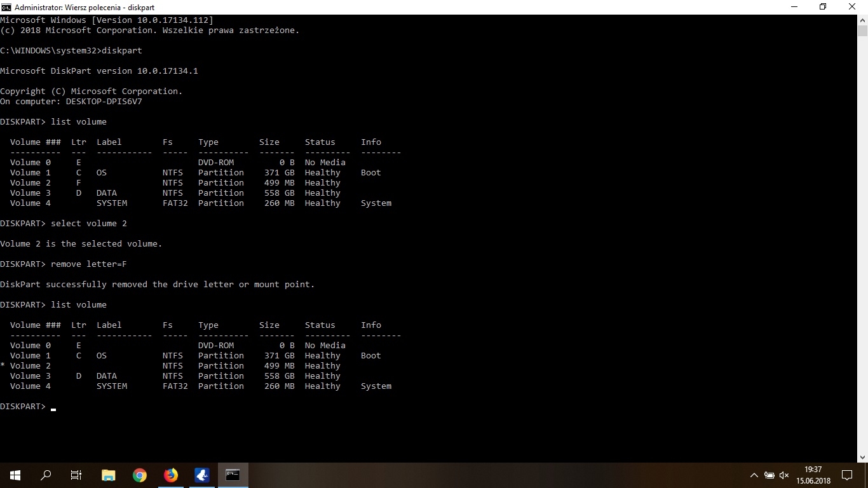Open the cmd window system menu icon
The height and width of the screenshot is (488, 868).
(6, 7)
